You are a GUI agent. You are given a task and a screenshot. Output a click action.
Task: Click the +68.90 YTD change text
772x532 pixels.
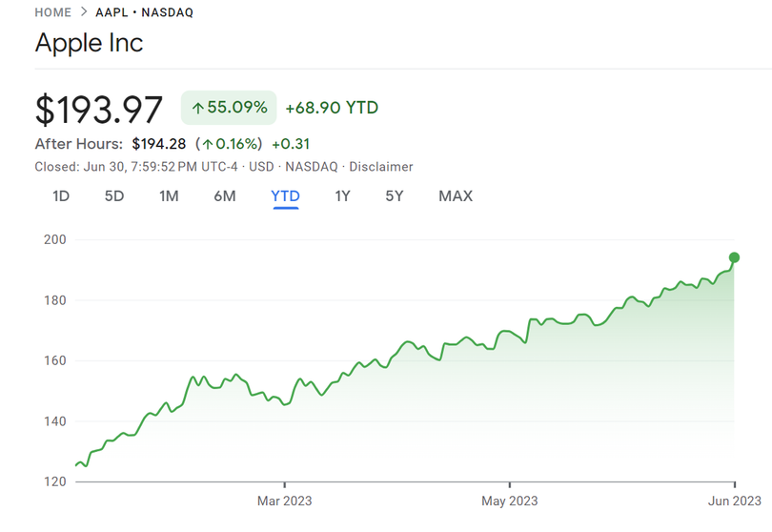tap(332, 108)
